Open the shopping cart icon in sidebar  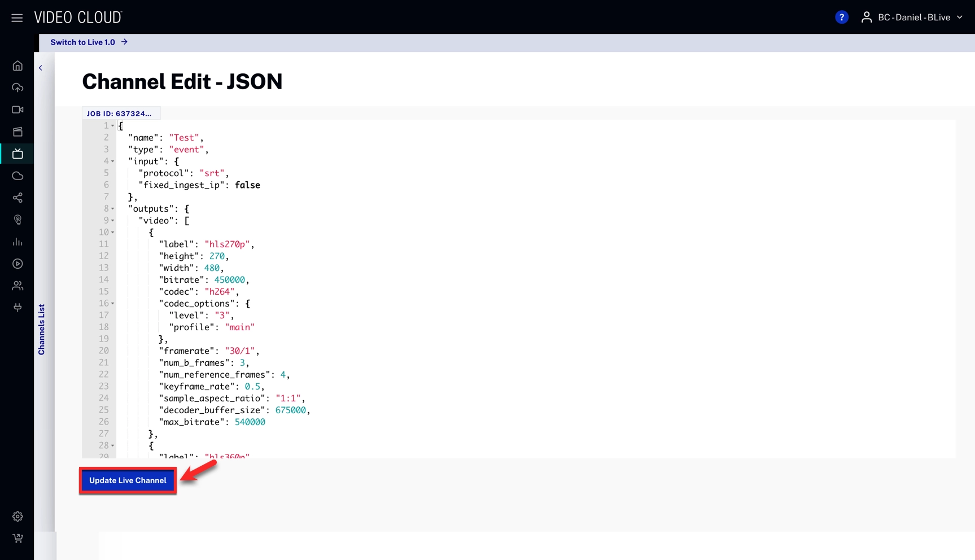coord(18,539)
